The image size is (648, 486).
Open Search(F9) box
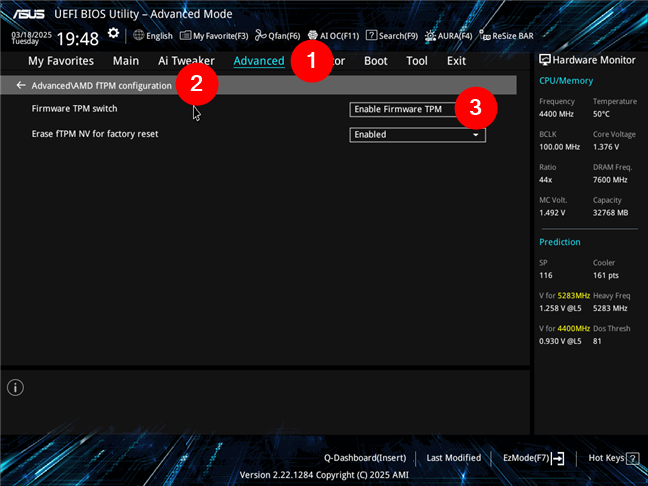point(392,36)
